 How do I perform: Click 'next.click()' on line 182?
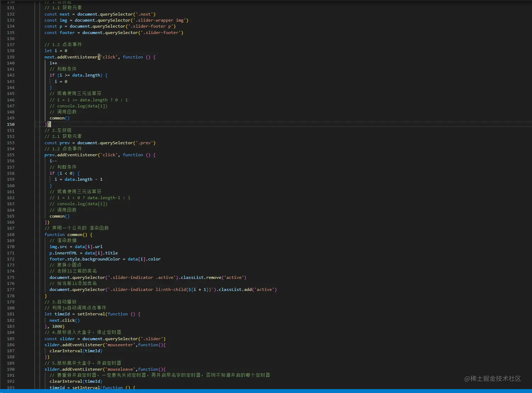coord(65,320)
